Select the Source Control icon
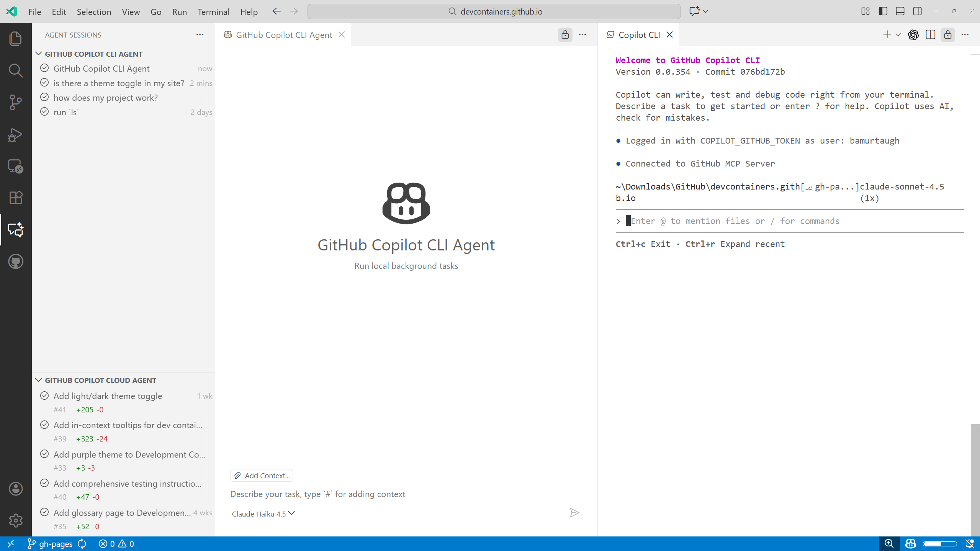Screen dimensions: 980x551 [16, 102]
